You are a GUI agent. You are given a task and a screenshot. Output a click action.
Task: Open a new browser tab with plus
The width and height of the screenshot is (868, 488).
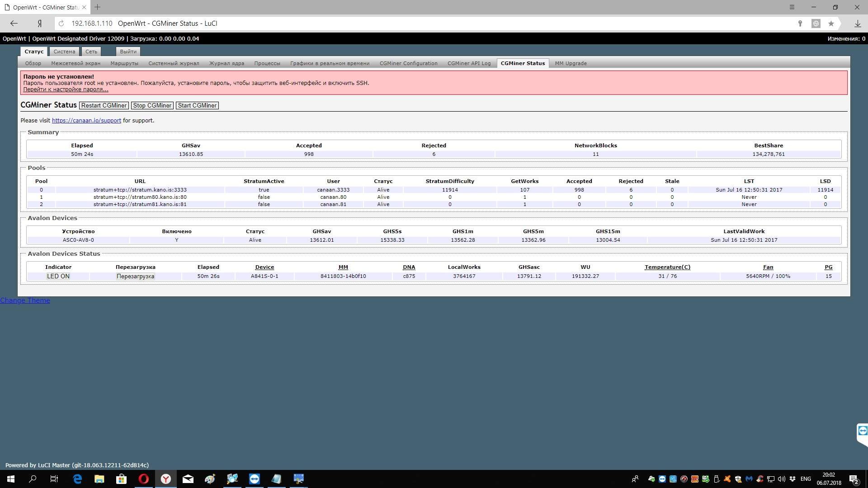tap(97, 7)
